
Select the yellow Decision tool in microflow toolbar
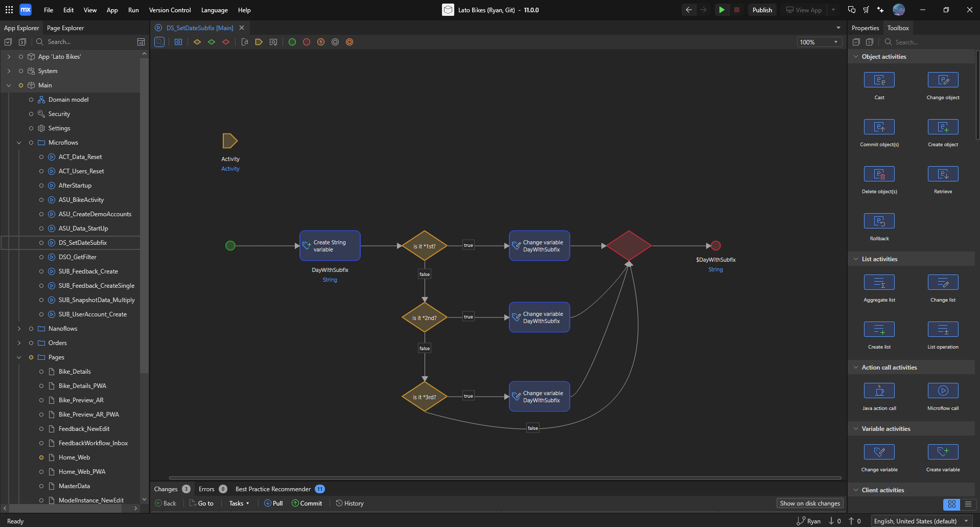click(x=197, y=42)
